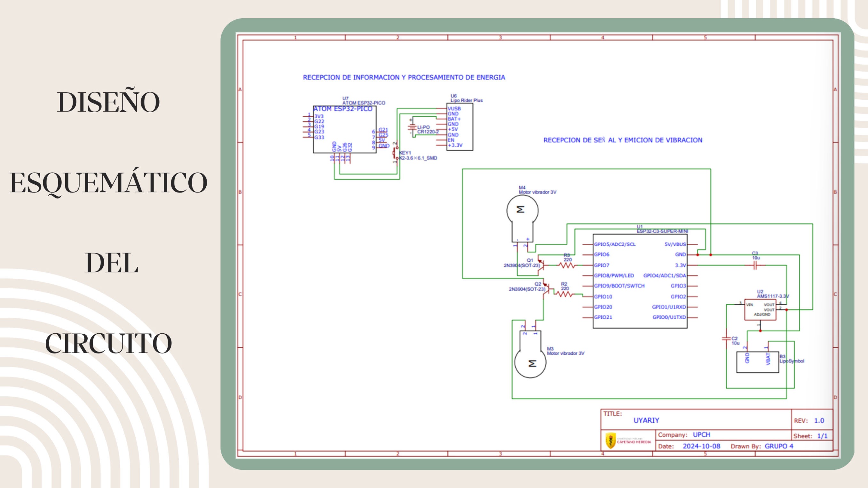The width and height of the screenshot is (868, 488).
Task: Click the G19 pin on ATOM ESP32-PICO
Action: [x=319, y=127]
